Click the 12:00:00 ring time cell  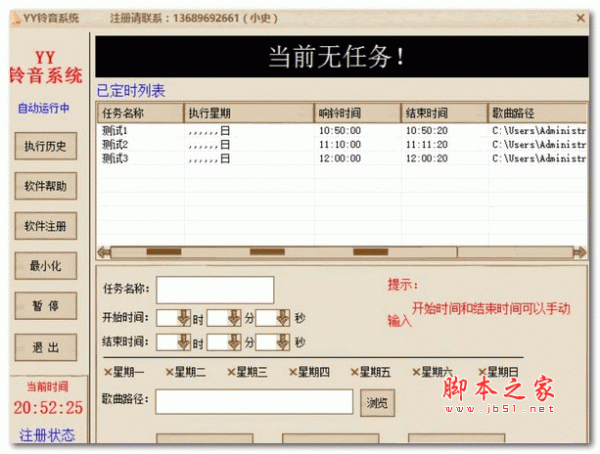click(340, 158)
